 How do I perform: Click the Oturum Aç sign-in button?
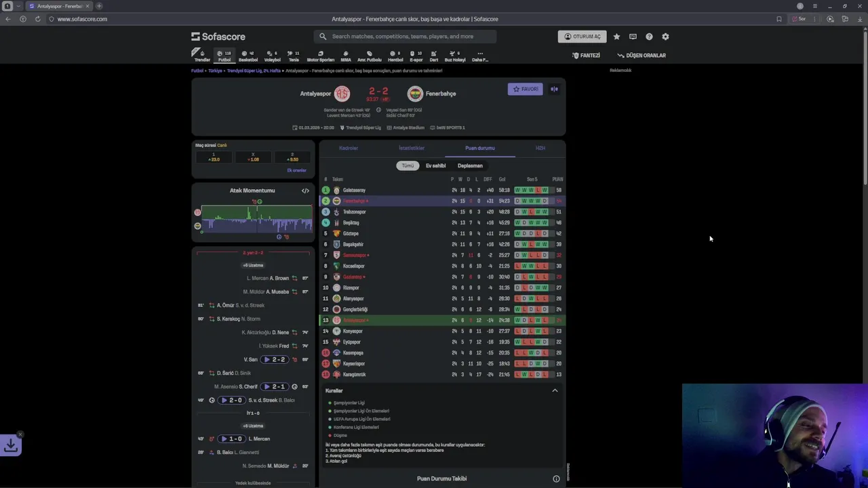tap(582, 37)
